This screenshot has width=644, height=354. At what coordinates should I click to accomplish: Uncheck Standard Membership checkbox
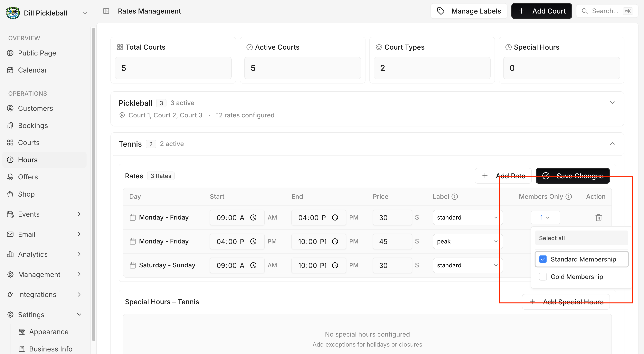543,259
